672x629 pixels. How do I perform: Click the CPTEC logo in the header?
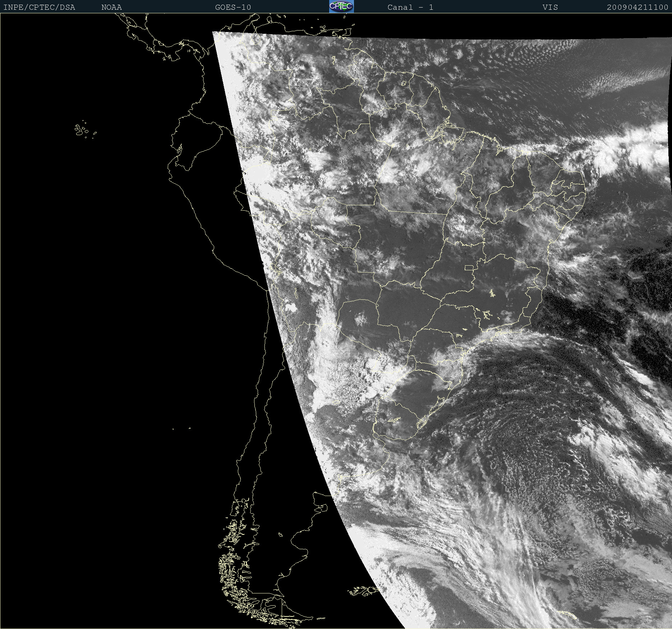[341, 6]
